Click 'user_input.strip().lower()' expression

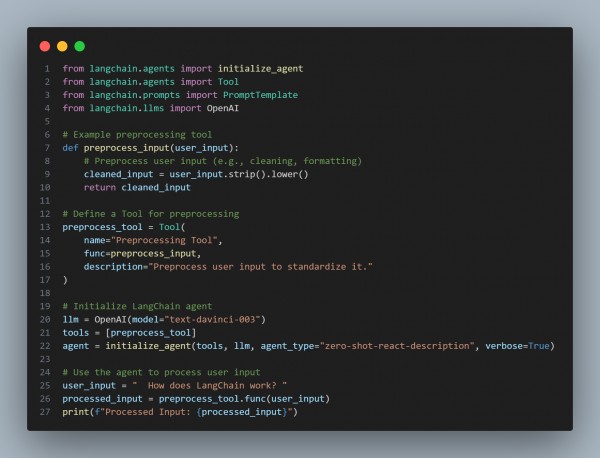point(239,174)
